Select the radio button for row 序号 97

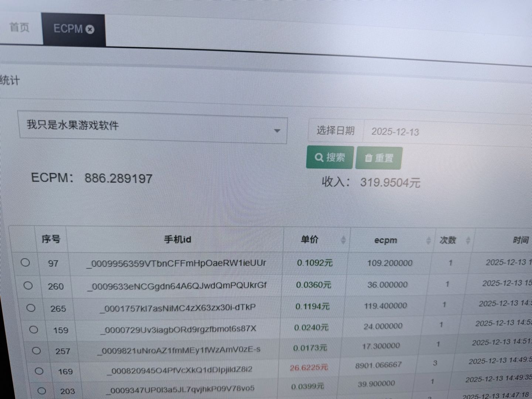point(25,262)
